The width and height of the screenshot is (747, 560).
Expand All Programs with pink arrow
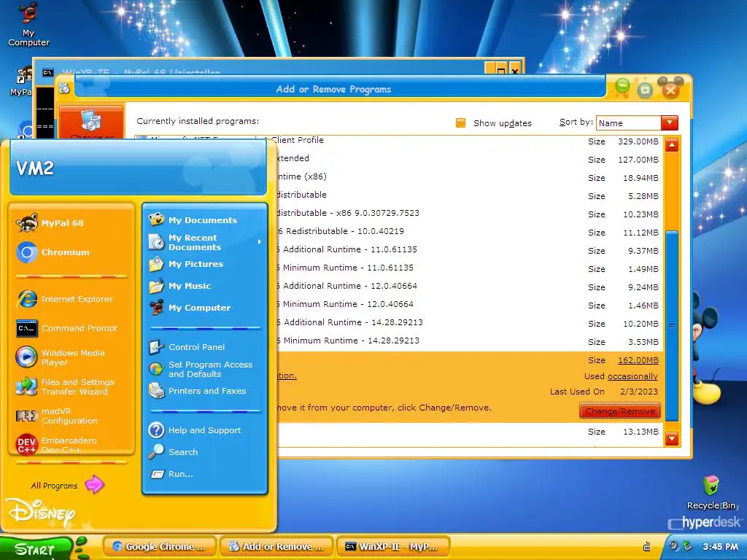click(68, 485)
